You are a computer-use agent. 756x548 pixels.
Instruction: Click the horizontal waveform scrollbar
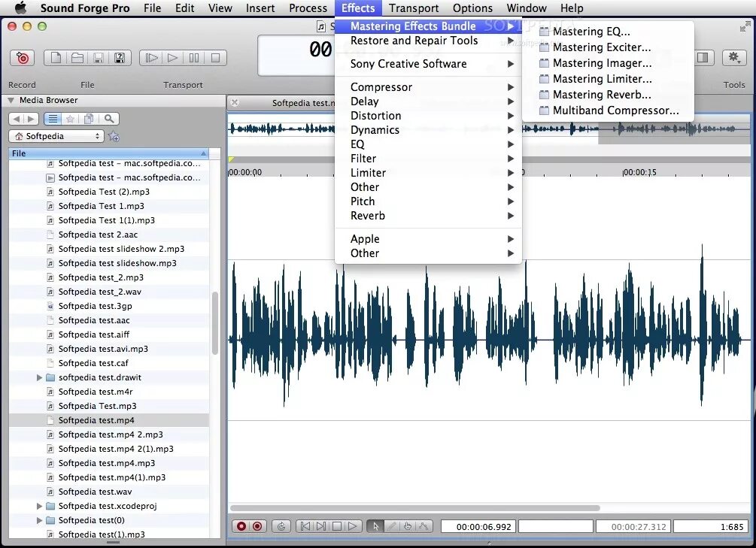415,508
